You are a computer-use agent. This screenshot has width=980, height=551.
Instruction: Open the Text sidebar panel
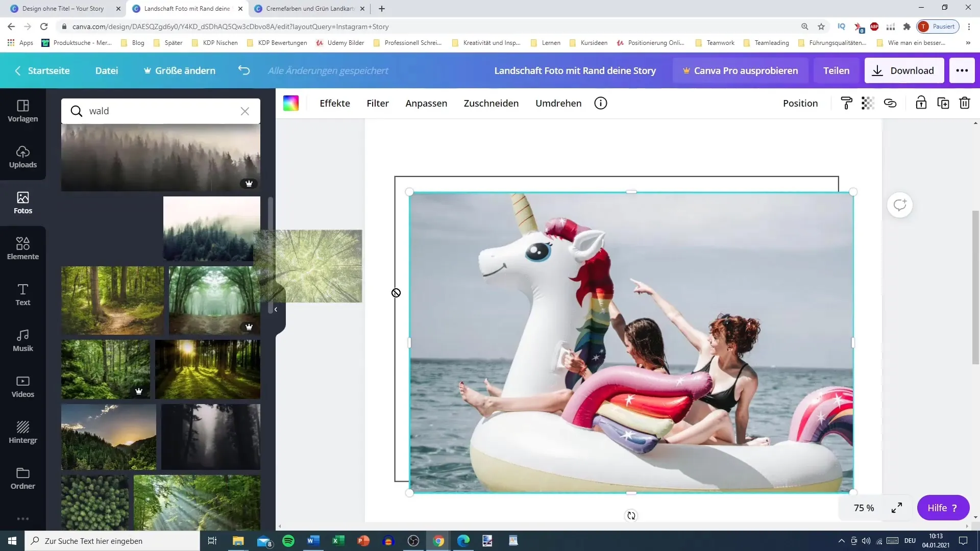coord(22,294)
